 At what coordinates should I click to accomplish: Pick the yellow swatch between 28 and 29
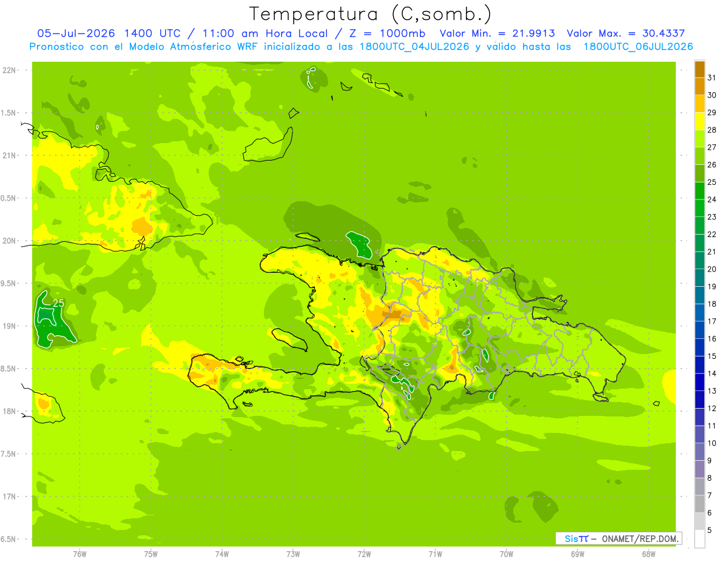pos(699,121)
